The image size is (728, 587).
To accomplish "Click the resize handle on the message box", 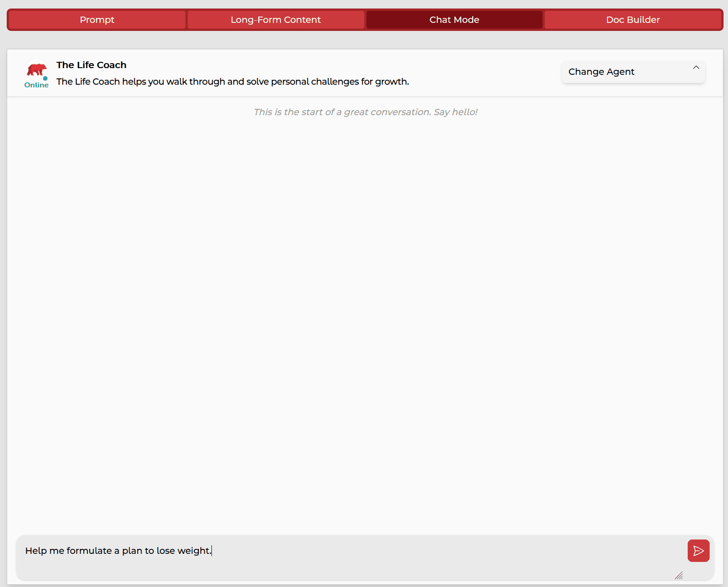I will pos(679,576).
